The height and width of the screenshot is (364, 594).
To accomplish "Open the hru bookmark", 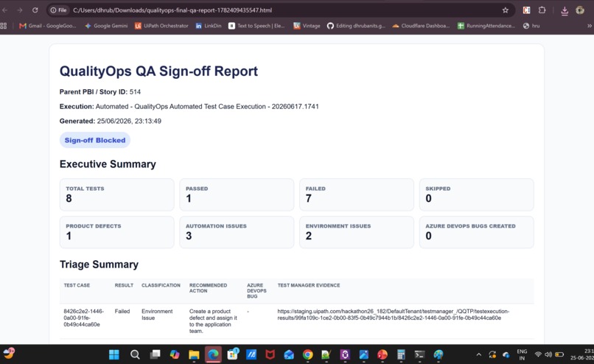I will coord(531,26).
